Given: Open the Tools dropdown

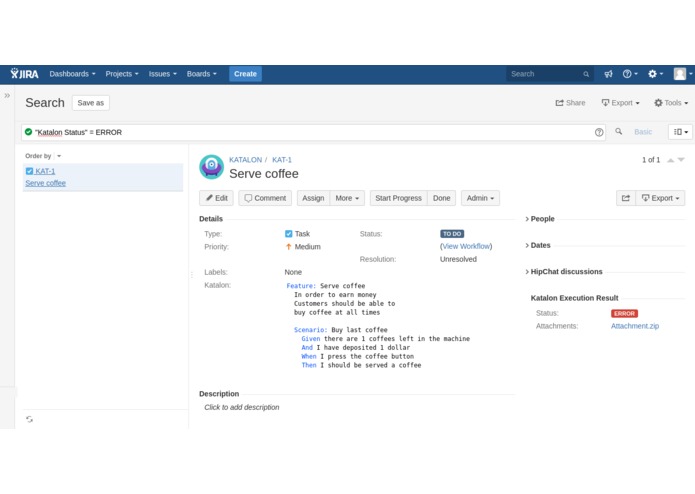Looking at the screenshot, I should point(671,103).
